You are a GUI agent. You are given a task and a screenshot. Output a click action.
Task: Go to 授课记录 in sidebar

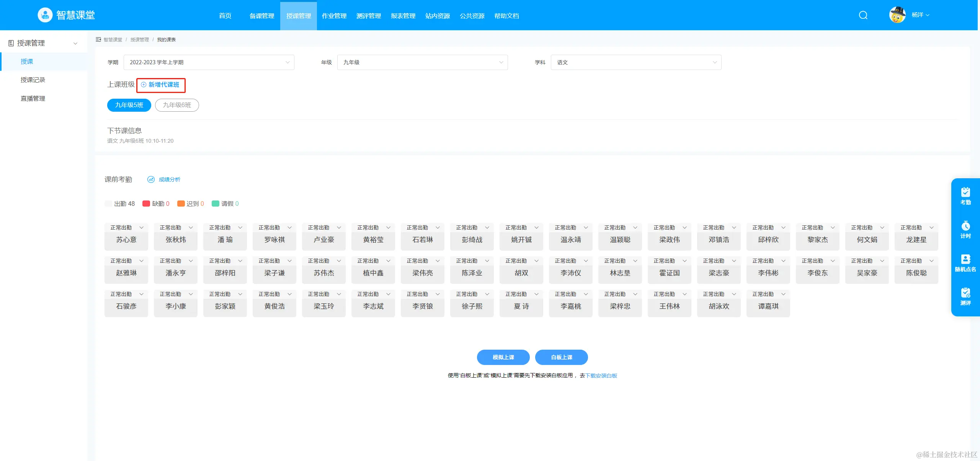click(33, 80)
